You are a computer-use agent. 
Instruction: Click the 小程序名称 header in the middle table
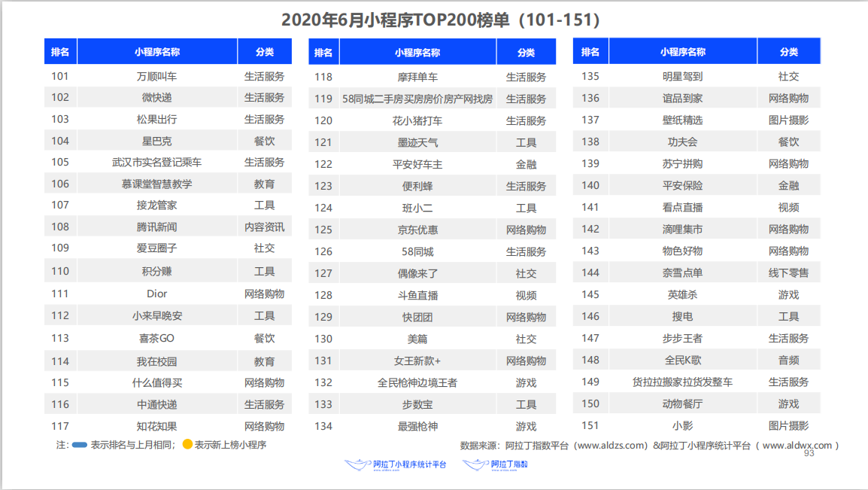pos(417,53)
